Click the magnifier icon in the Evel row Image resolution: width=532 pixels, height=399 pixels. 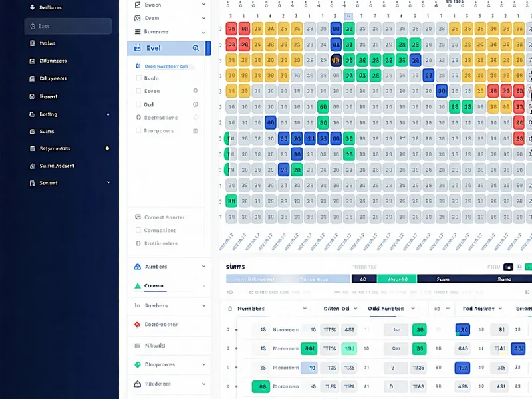[196, 48]
